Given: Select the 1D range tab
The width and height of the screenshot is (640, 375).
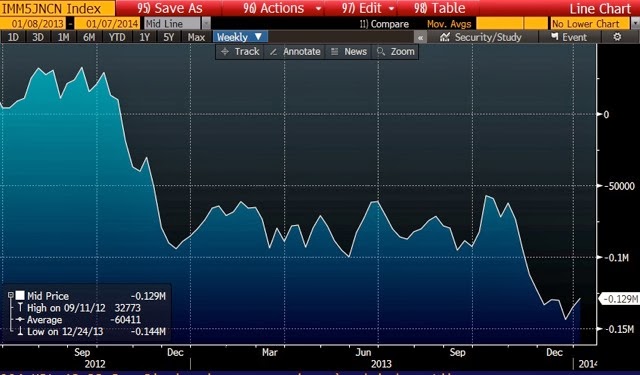Looking at the screenshot, I should pos(13,38).
